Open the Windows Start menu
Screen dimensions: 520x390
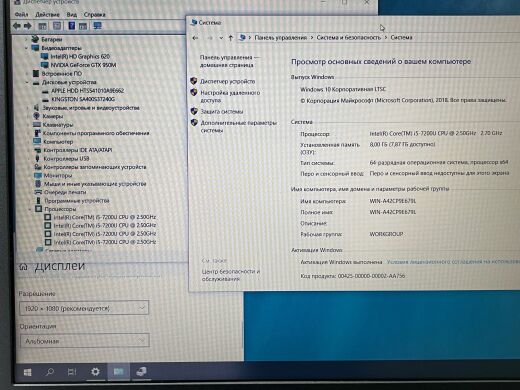point(27,372)
